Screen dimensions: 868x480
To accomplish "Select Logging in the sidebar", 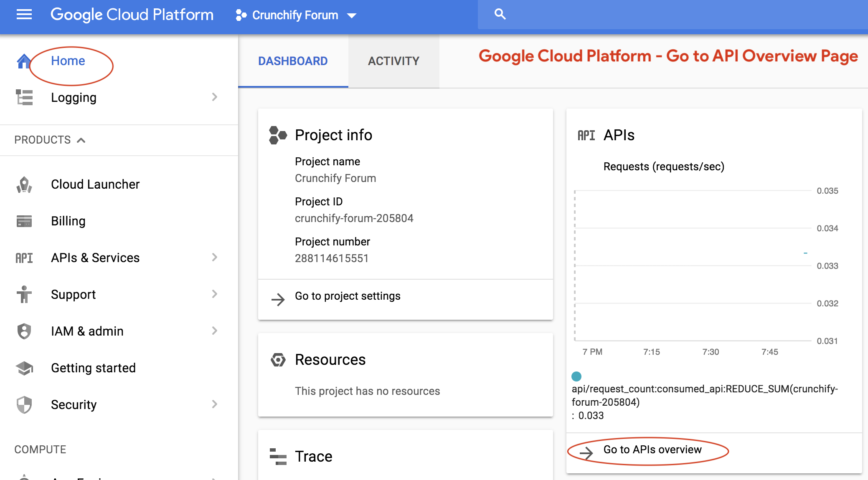I will 74,98.
